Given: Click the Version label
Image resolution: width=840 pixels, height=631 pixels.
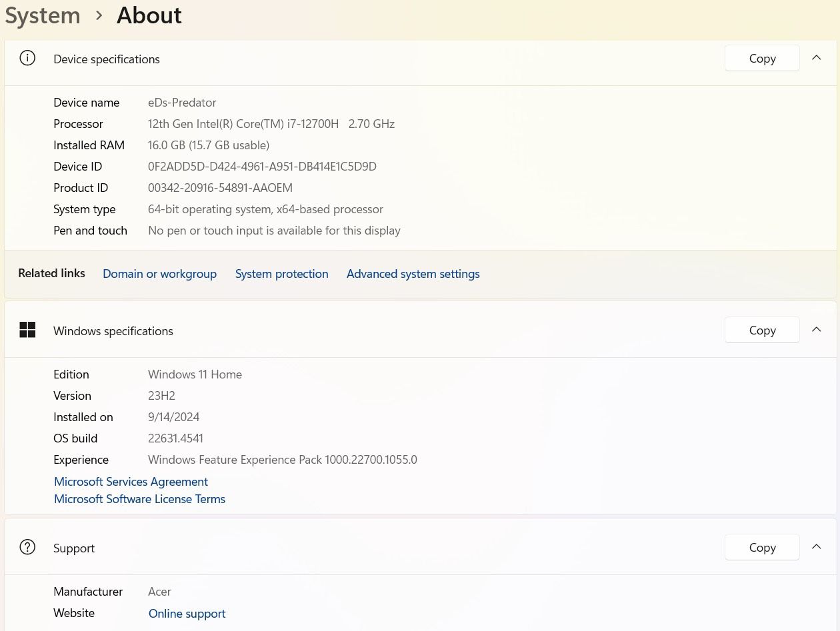Looking at the screenshot, I should (x=72, y=396).
